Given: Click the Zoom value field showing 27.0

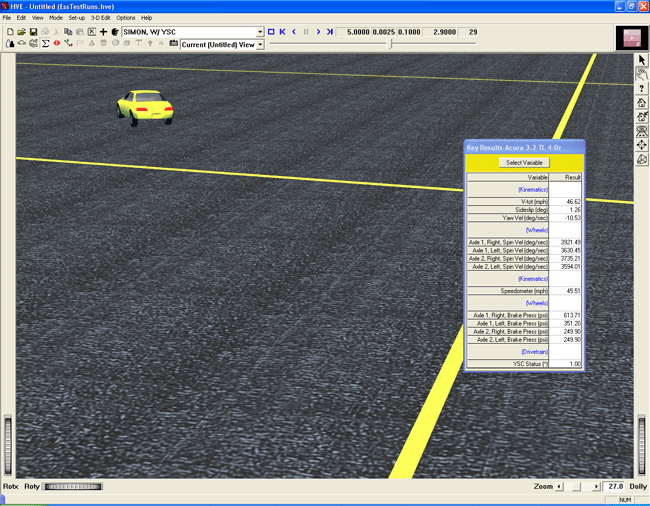Looking at the screenshot, I should coord(614,486).
